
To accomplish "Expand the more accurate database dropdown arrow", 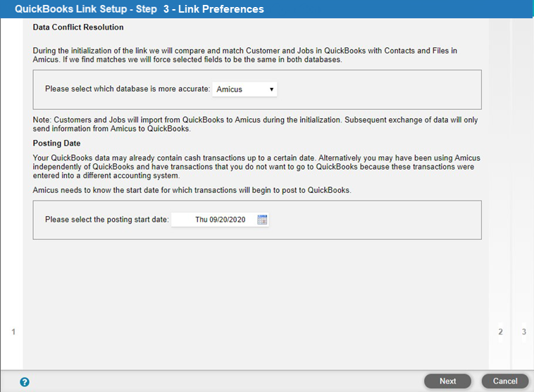I will [x=271, y=89].
